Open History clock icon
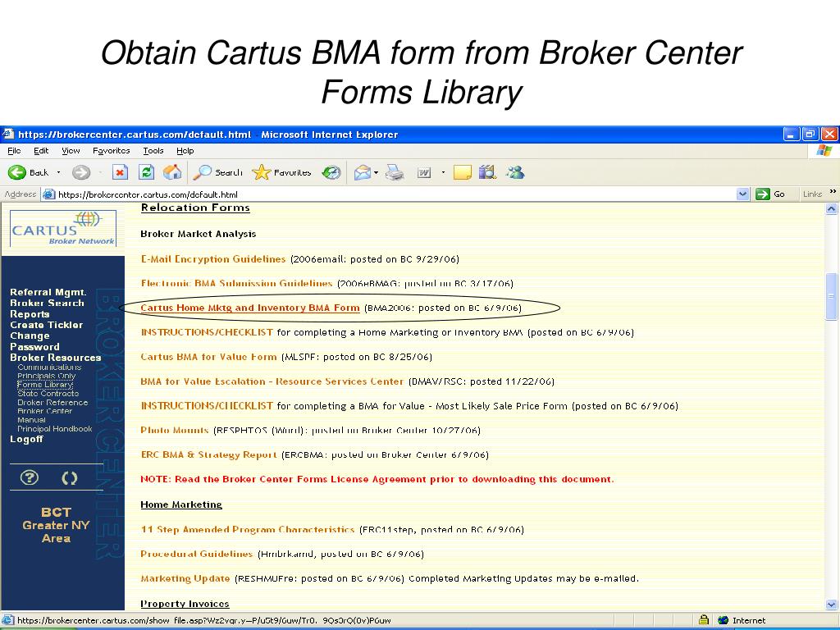Viewport: 840px width, 630px height. 331,172
